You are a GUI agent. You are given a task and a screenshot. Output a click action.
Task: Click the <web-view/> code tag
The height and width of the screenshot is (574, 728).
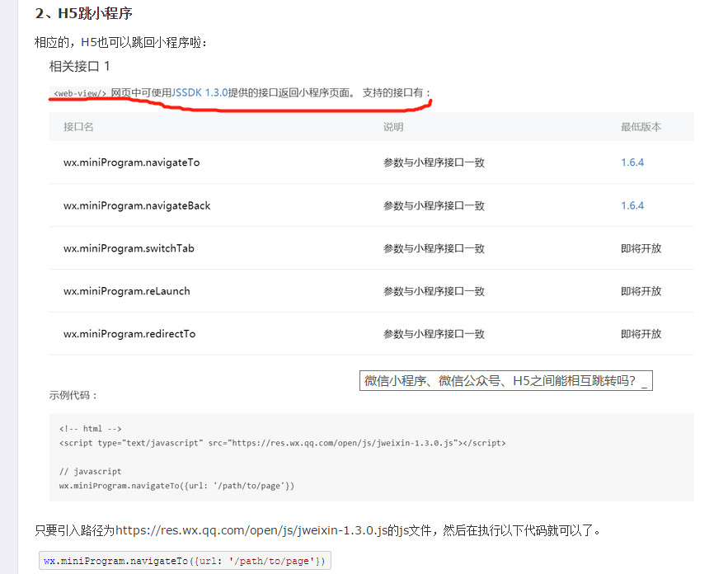(x=80, y=93)
